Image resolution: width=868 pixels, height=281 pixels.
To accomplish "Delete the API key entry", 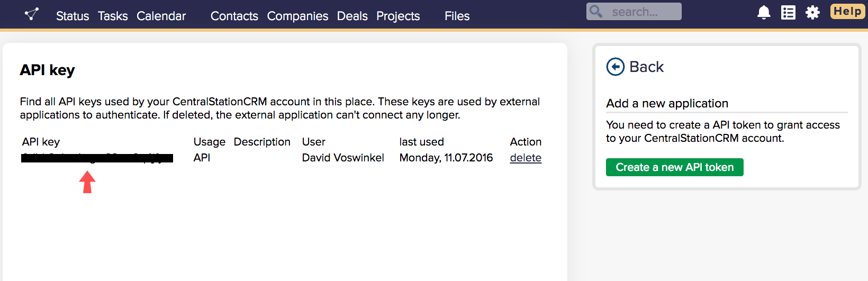I will 526,158.
